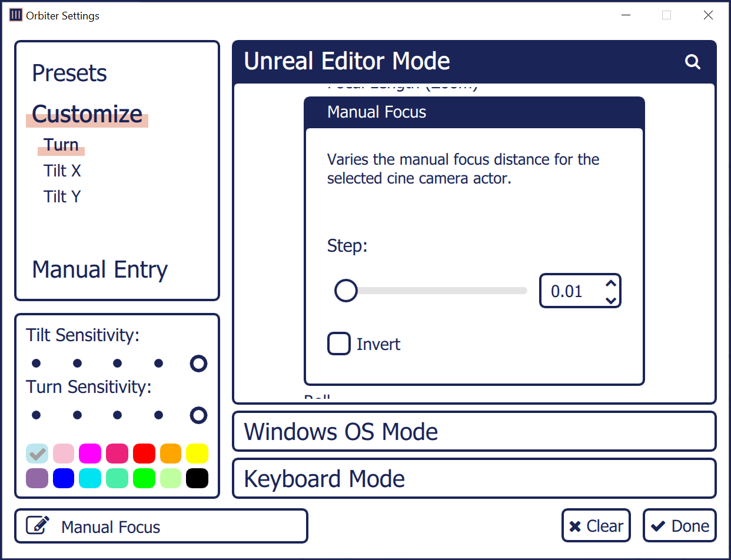Pick the light blue checked color swatch
This screenshot has height=560, width=731.
pyautogui.click(x=37, y=454)
